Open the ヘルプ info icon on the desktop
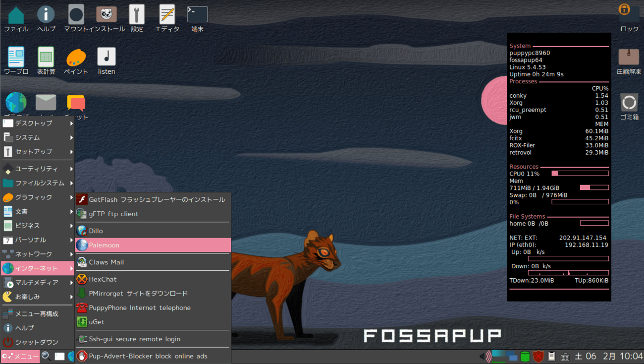The height and width of the screenshot is (364, 644). pos(46,14)
